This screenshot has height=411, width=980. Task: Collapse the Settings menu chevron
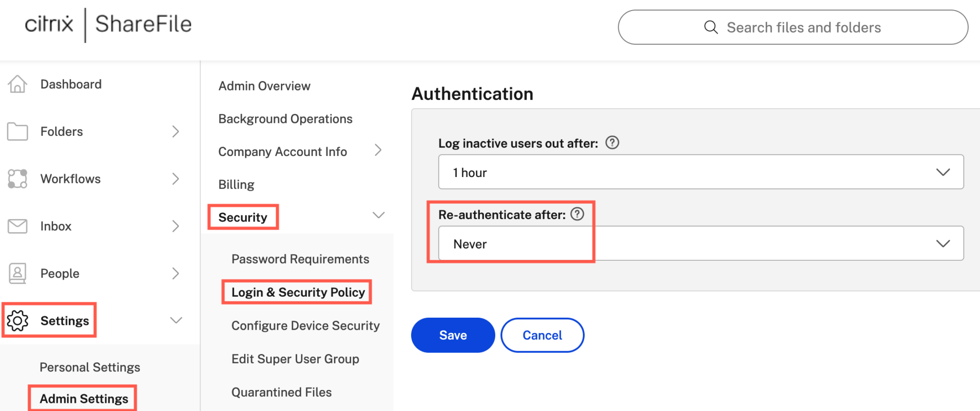177,320
